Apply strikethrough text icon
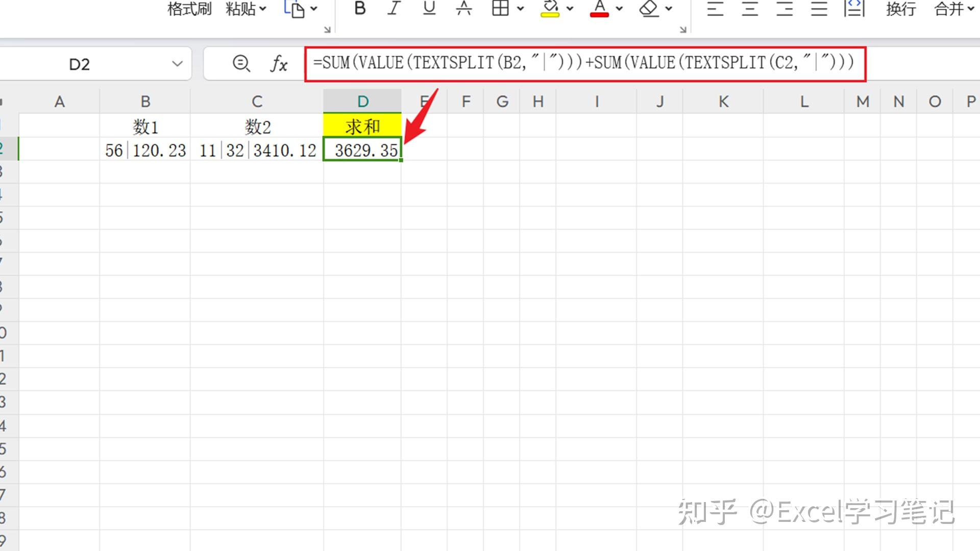 [463, 8]
